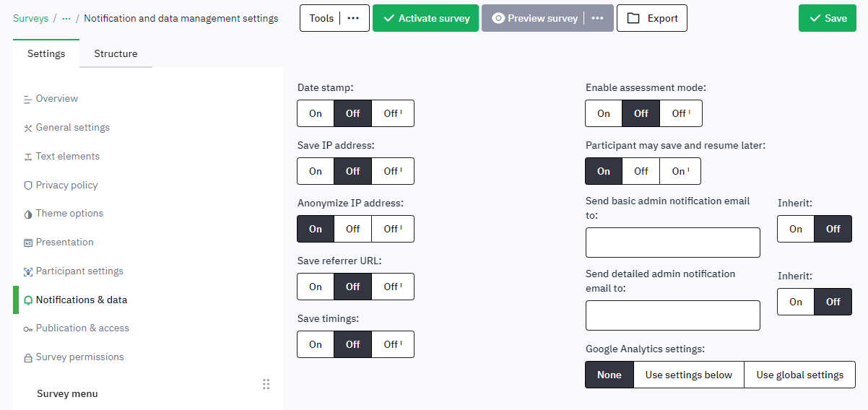This screenshot has height=410, width=868.
Task: Expand the Preview survey ellipsis menu
Action: (x=597, y=18)
